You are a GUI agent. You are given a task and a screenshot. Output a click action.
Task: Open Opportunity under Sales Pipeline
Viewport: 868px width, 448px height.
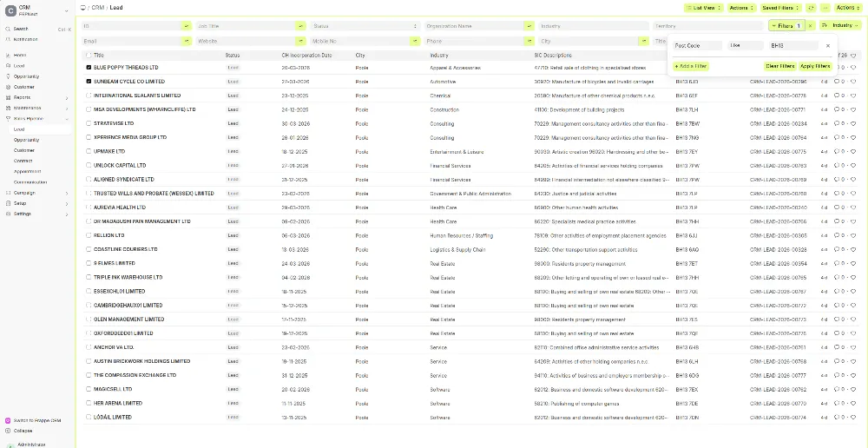(x=27, y=140)
